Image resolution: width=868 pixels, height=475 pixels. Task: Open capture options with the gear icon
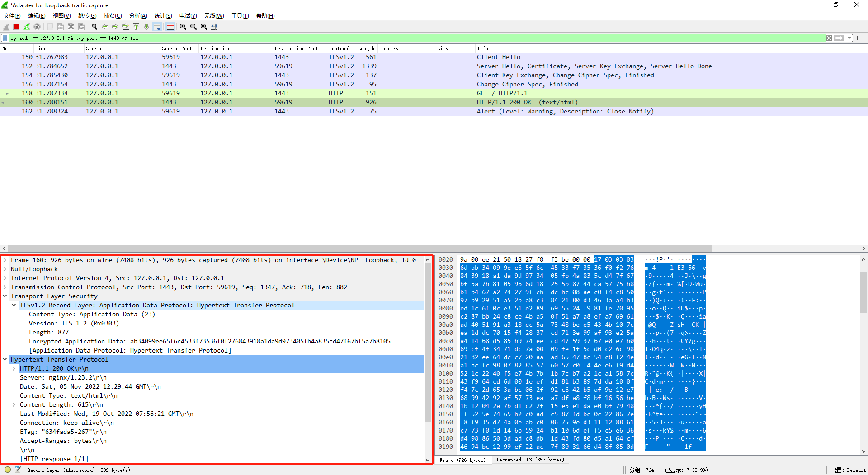(37, 27)
